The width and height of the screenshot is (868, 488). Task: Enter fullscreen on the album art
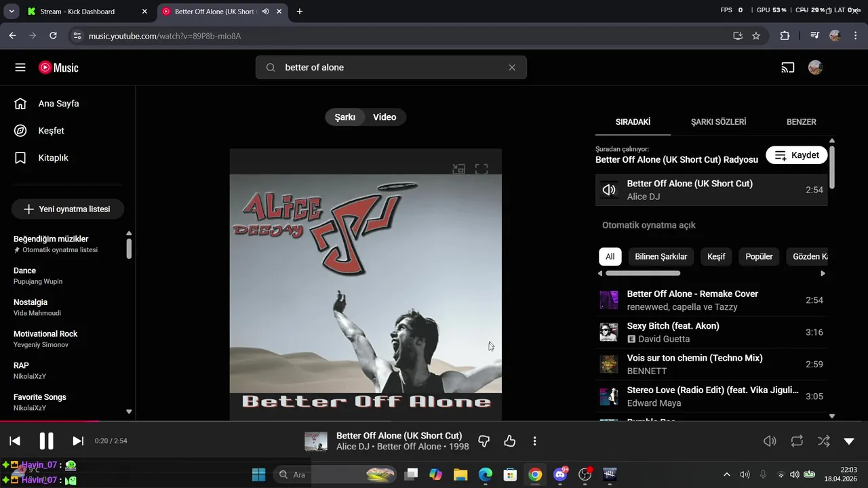point(481,169)
